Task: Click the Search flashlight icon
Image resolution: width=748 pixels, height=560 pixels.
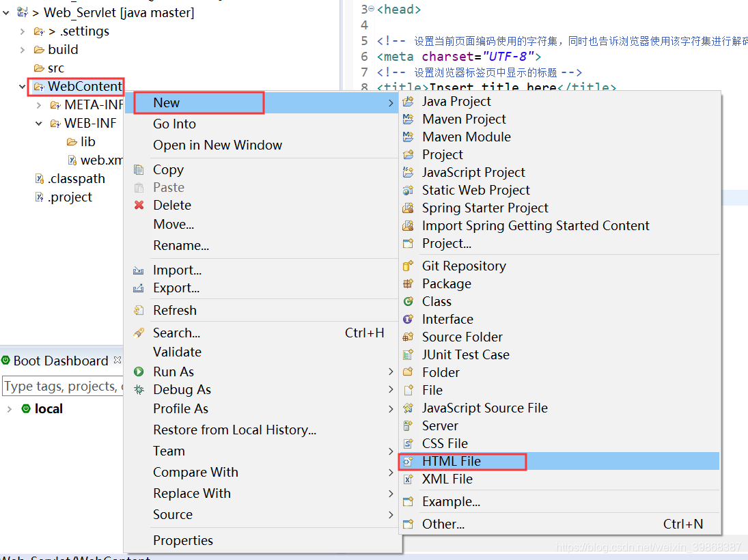Action: coord(139,333)
